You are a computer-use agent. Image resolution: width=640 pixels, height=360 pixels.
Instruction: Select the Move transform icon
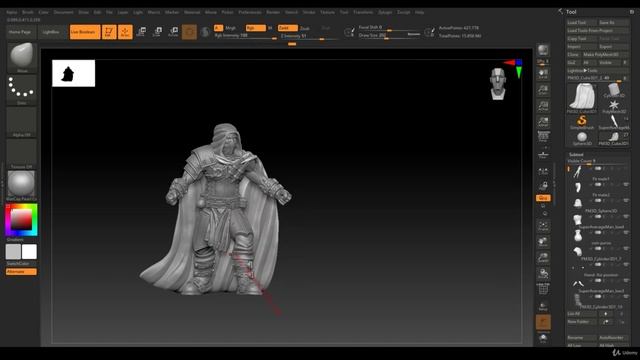[142, 32]
